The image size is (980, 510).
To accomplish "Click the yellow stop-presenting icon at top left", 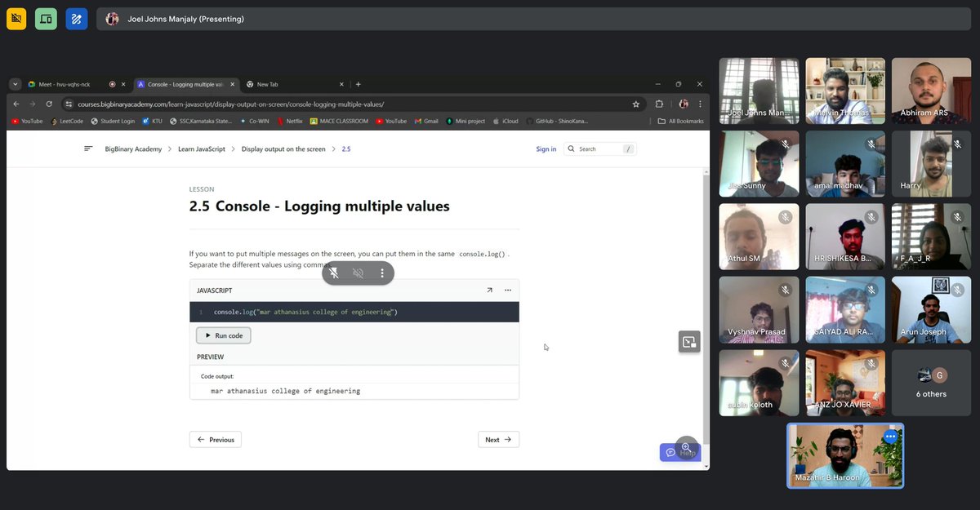I will tap(16, 19).
